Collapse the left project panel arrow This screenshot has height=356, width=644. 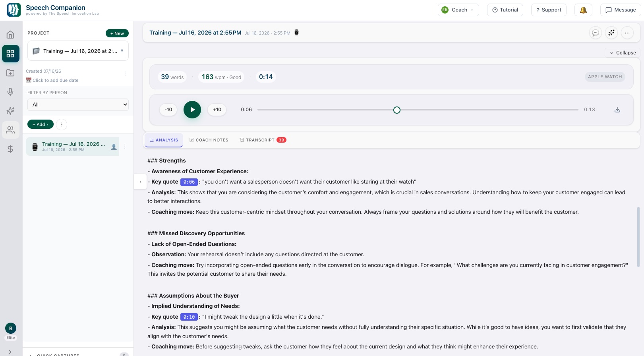(x=140, y=182)
